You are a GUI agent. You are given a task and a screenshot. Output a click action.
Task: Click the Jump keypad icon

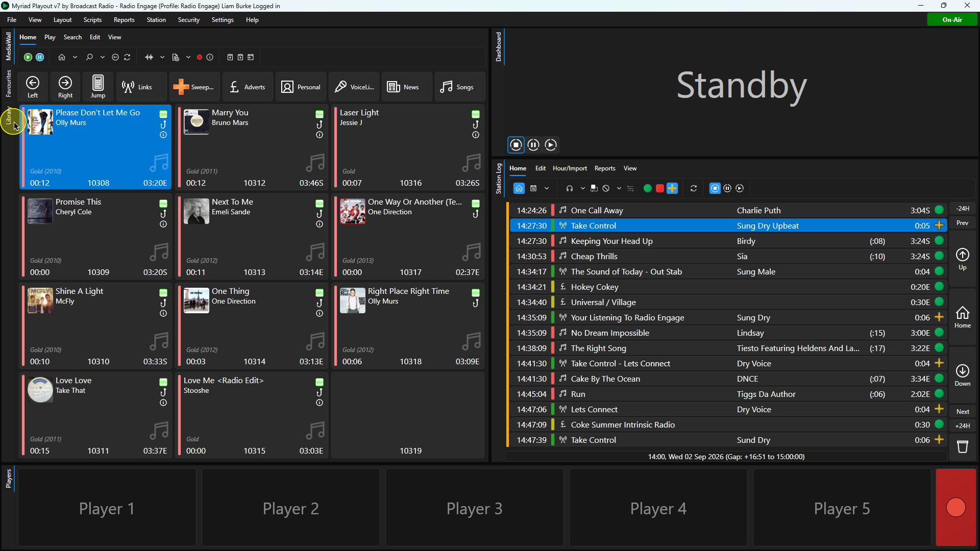tap(98, 86)
